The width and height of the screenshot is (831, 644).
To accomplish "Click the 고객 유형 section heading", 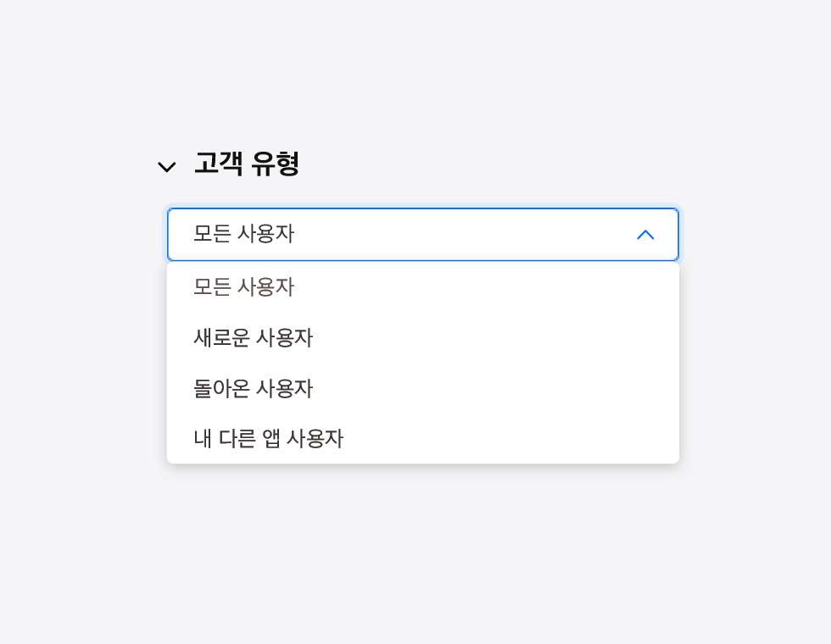I will [247, 164].
